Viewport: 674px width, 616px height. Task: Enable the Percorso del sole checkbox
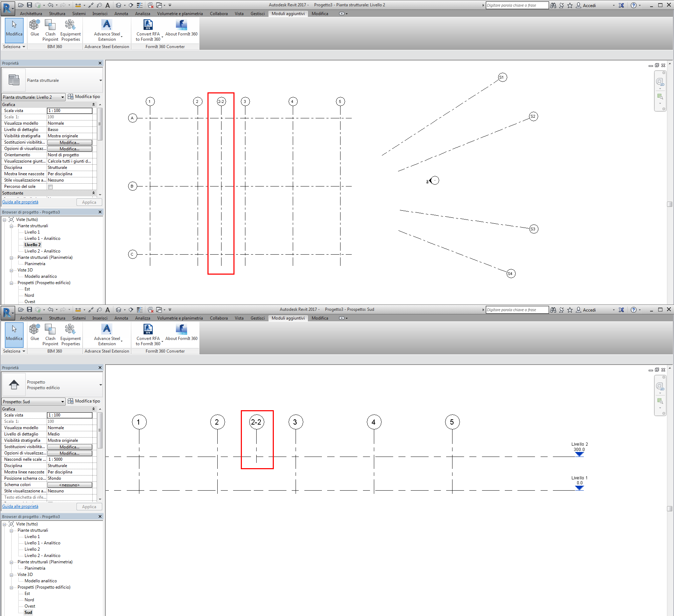tap(51, 187)
